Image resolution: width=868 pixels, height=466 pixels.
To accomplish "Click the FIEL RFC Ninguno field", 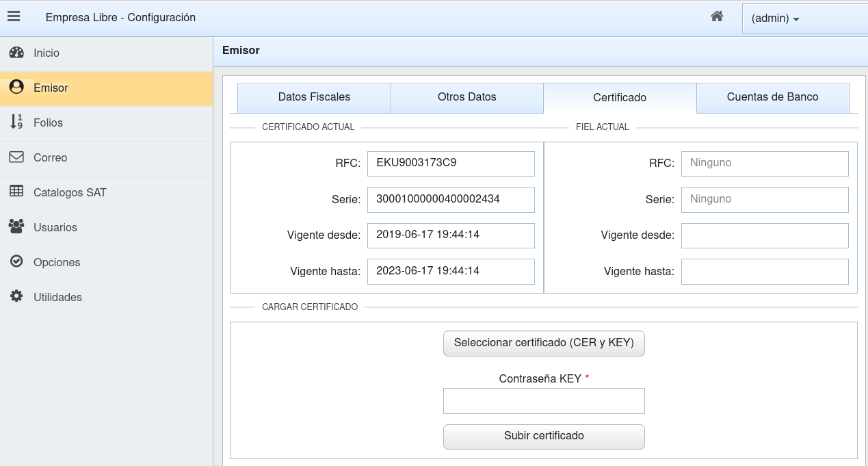I will click(765, 164).
